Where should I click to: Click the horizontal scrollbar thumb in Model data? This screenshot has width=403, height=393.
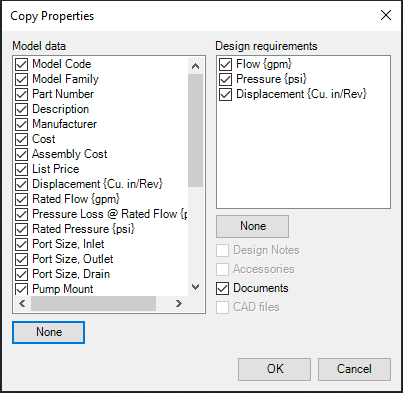coord(93,303)
